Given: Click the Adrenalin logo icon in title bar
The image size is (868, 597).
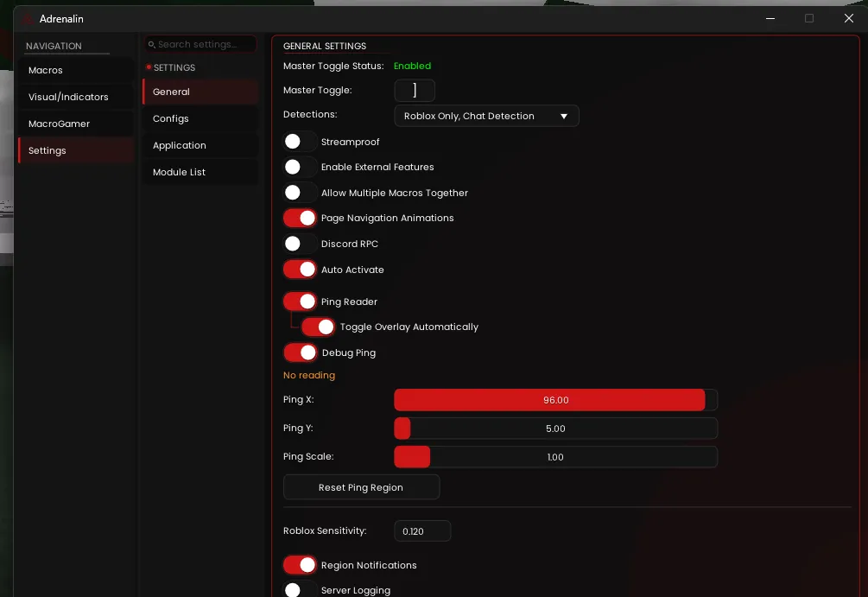Looking at the screenshot, I should tap(28, 18).
